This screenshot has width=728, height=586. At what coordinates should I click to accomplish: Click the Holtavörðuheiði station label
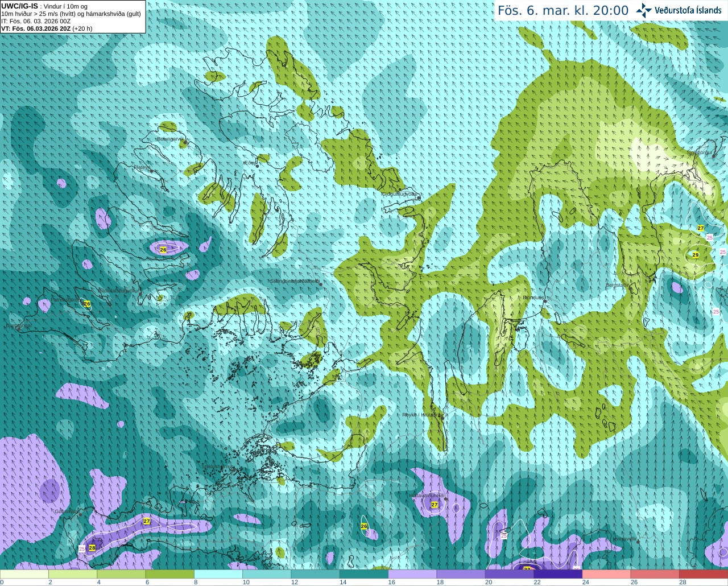[427, 496]
